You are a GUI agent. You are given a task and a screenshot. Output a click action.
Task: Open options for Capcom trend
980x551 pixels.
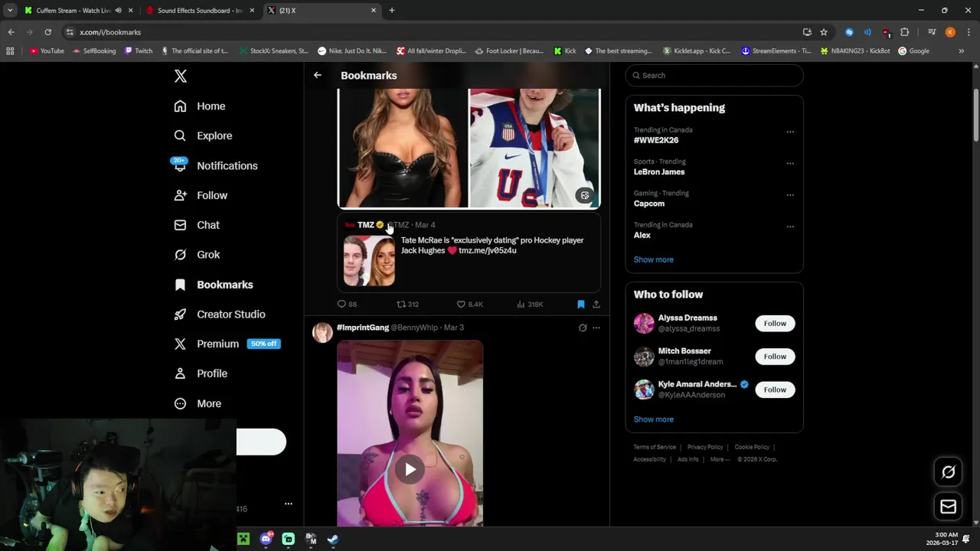(790, 195)
